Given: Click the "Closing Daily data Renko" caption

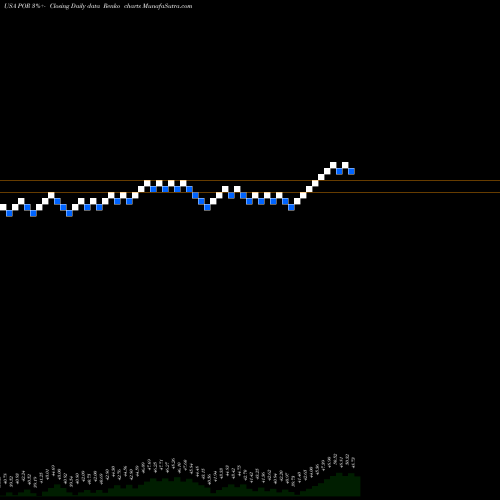Looking at the screenshot, I should 85,6.
